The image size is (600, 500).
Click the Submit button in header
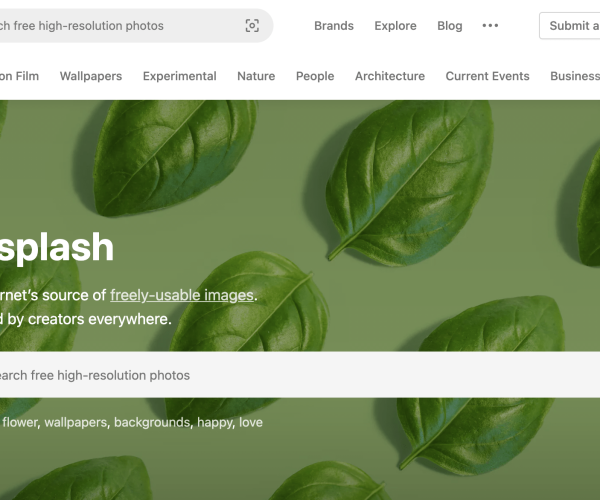coord(570,26)
